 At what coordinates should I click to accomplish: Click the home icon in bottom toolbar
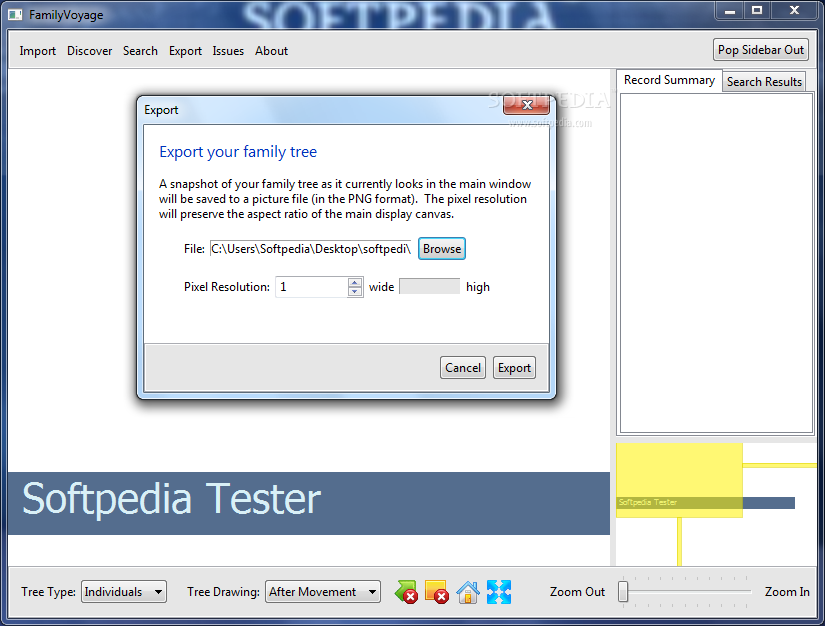coord(468,592)
